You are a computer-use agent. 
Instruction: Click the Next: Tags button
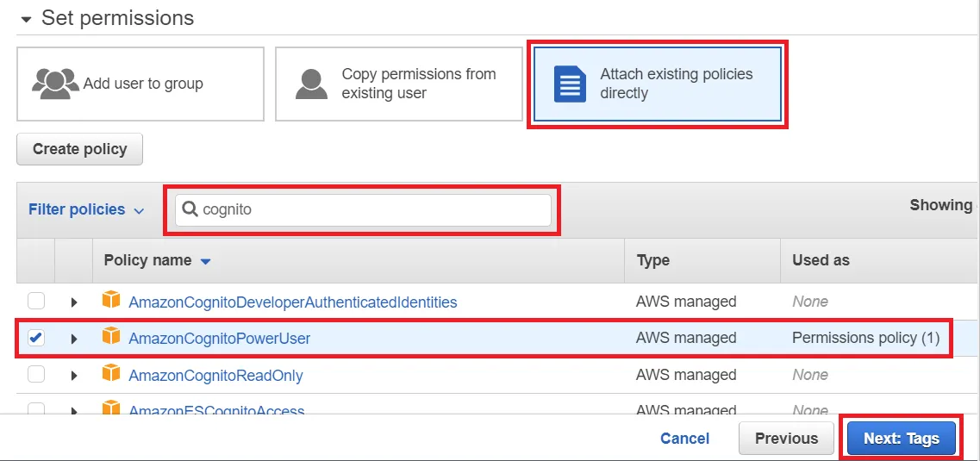point(901,439)
